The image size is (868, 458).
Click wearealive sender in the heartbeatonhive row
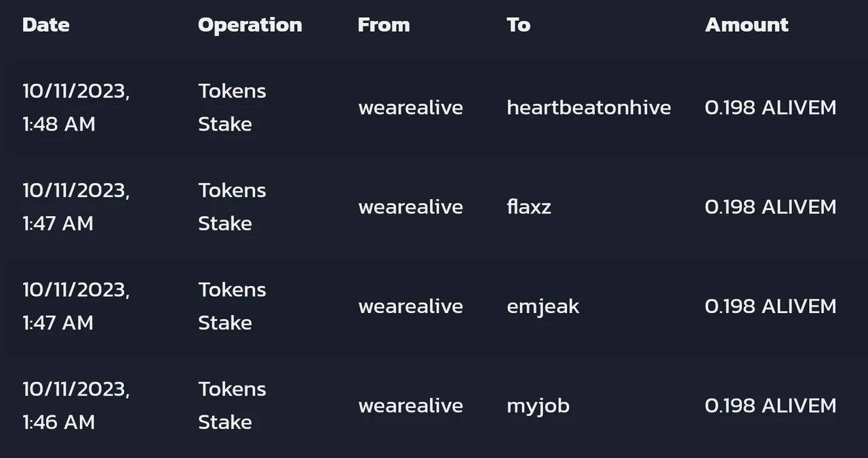[410, 108]
